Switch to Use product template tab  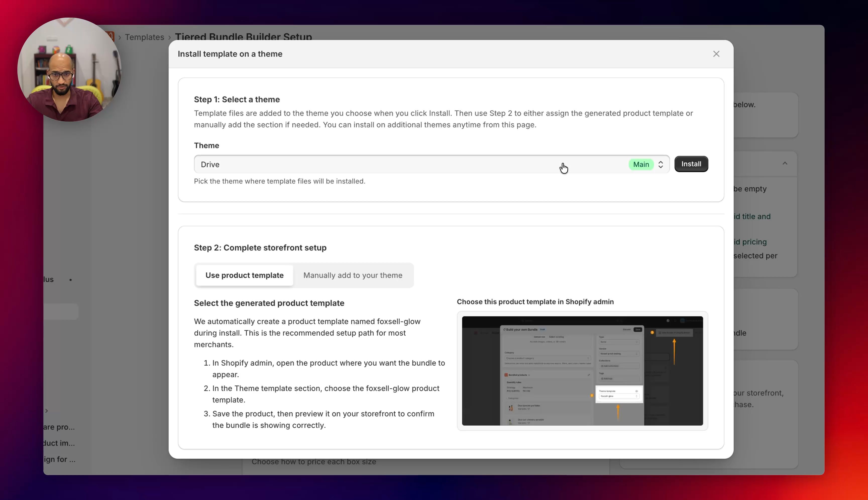coord(244,275)
